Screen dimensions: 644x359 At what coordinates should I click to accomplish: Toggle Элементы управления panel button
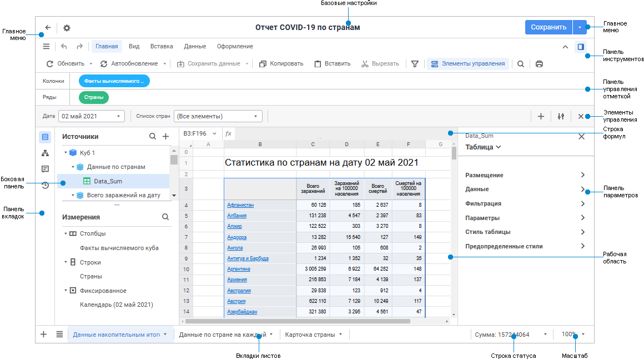(x=468, y=64)
